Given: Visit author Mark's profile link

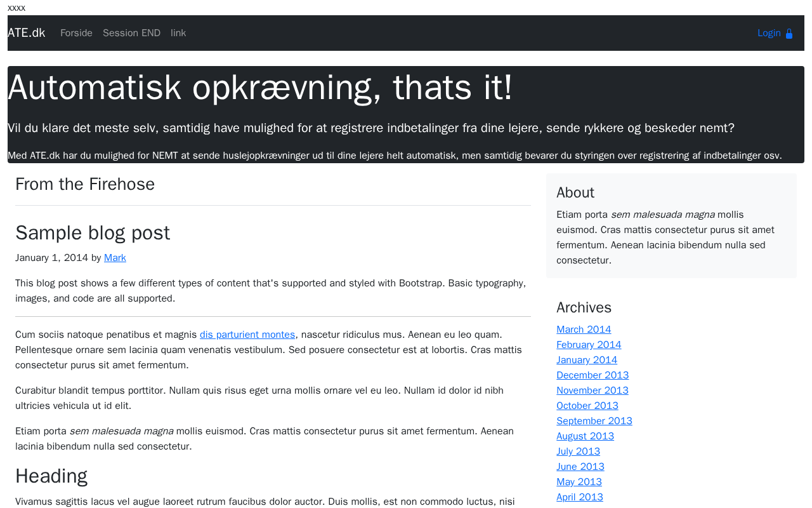Looking at the screenshot, I should coord(115,258).
